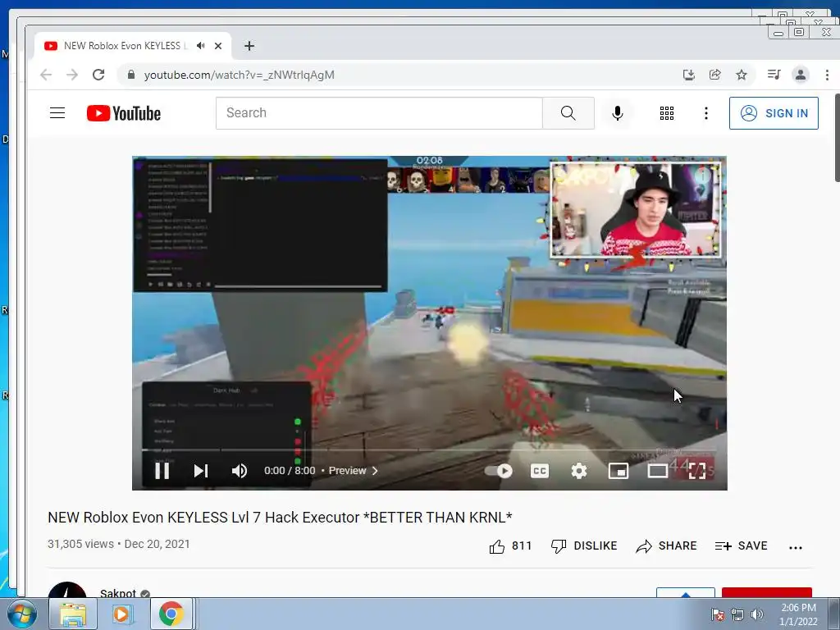Viewport: 840px width, 630px height.
Task: Click the SIGN IN button
Action: tap(774, 113)
